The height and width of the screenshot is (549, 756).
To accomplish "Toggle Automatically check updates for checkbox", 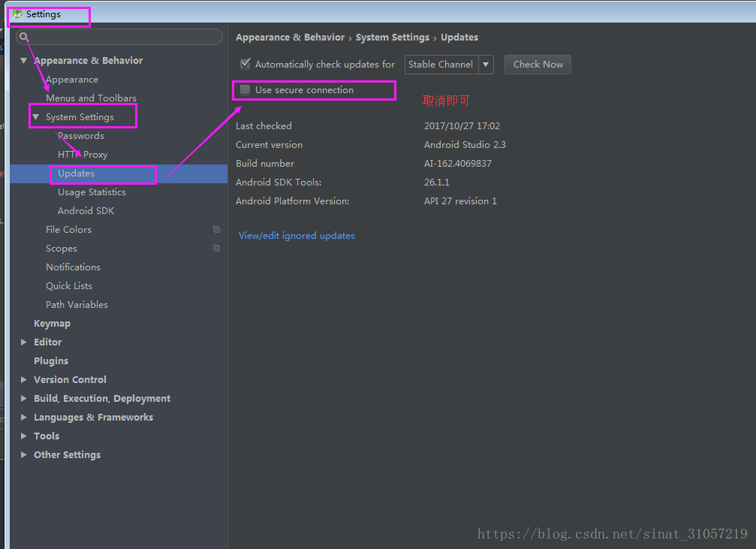I will point(245,64).
